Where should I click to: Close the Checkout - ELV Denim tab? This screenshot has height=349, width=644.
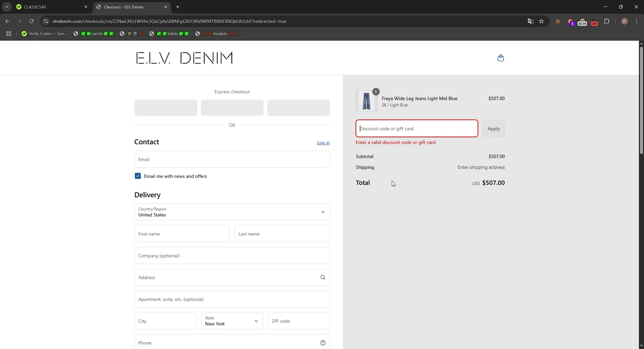coord(166,7)
